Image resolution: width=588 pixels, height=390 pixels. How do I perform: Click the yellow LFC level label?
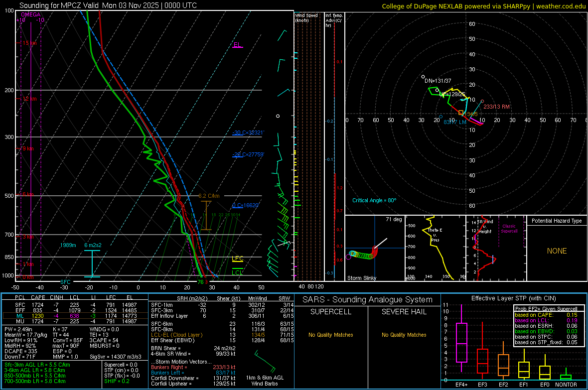237,259
